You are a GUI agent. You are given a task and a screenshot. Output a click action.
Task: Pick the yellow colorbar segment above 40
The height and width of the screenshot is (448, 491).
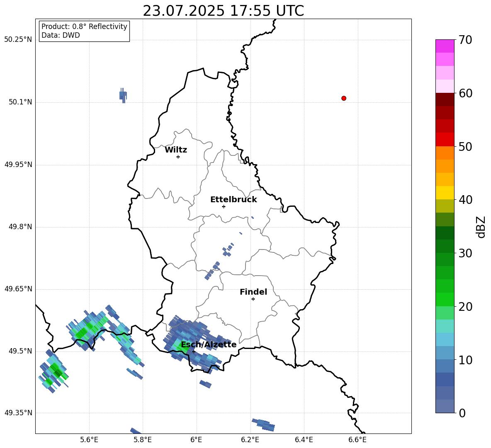click(x=445, y=193)
